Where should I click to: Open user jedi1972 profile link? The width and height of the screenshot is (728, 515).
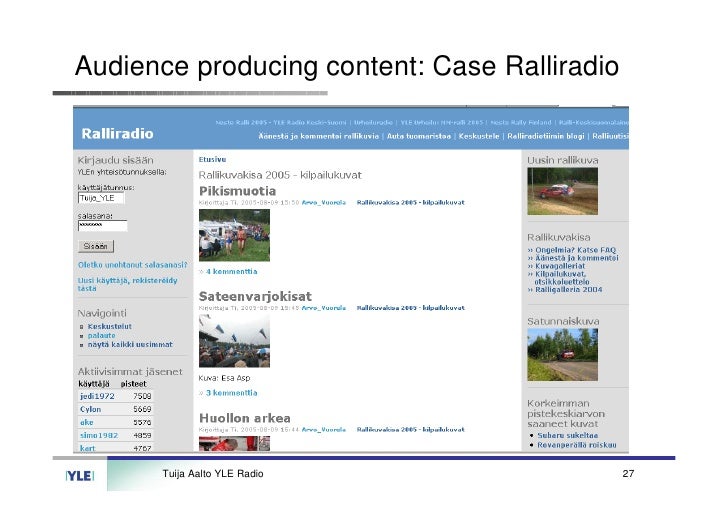(98, 394)
